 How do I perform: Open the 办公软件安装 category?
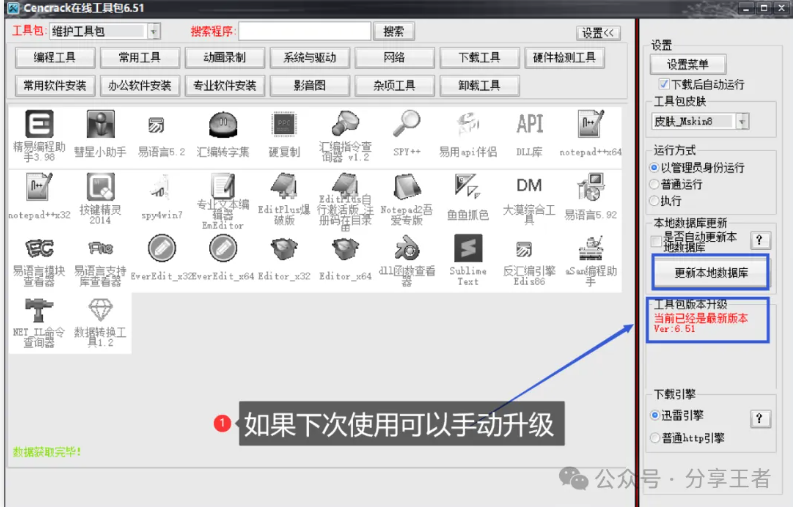coord(140,86)
